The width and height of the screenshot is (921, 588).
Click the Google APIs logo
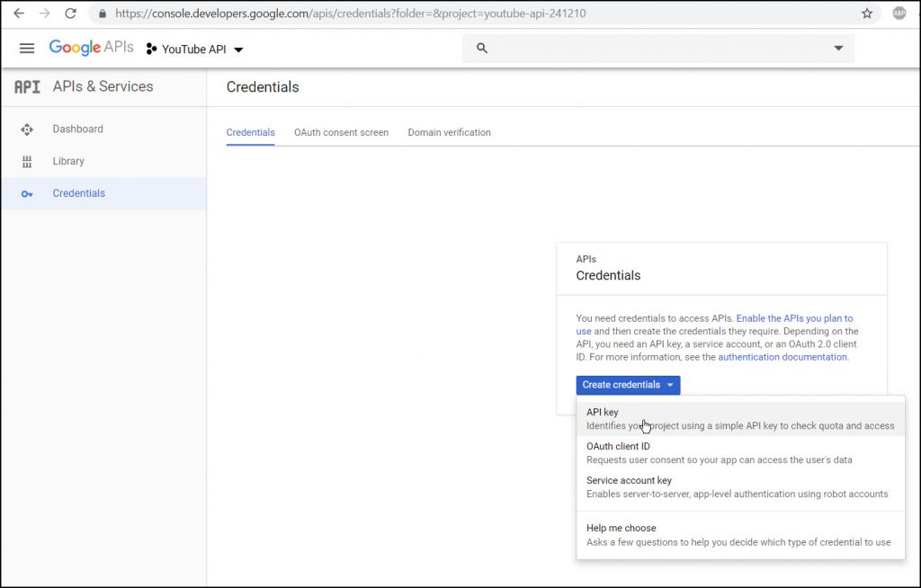click(91, 48)
